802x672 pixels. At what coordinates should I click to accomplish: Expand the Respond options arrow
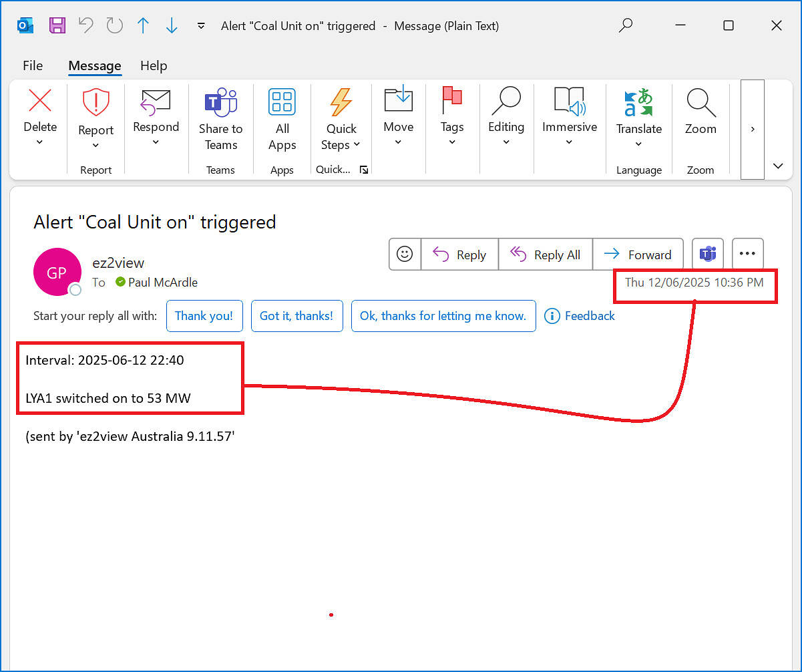tap(156, 142)
